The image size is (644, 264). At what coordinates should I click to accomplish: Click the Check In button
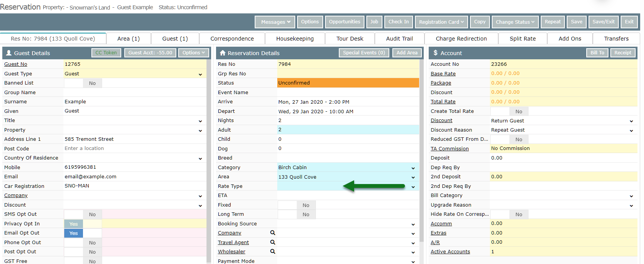tap(398, 22)
